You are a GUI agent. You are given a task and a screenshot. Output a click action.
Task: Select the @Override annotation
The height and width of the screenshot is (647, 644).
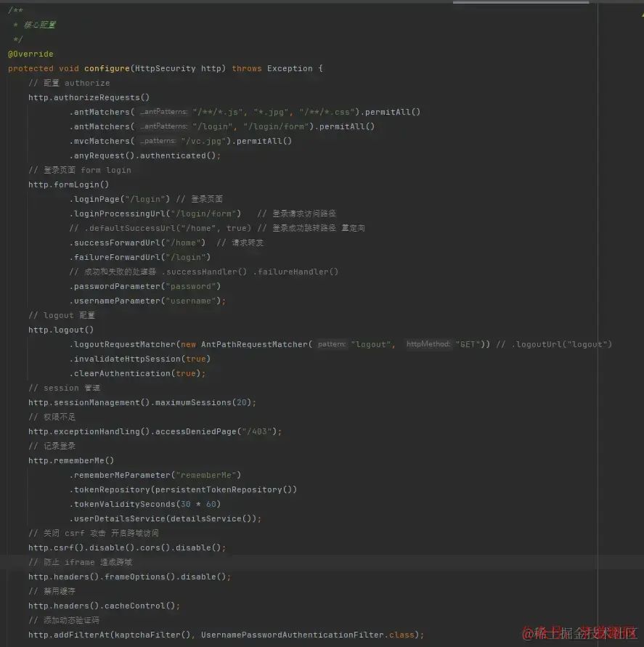pos(30,53)
